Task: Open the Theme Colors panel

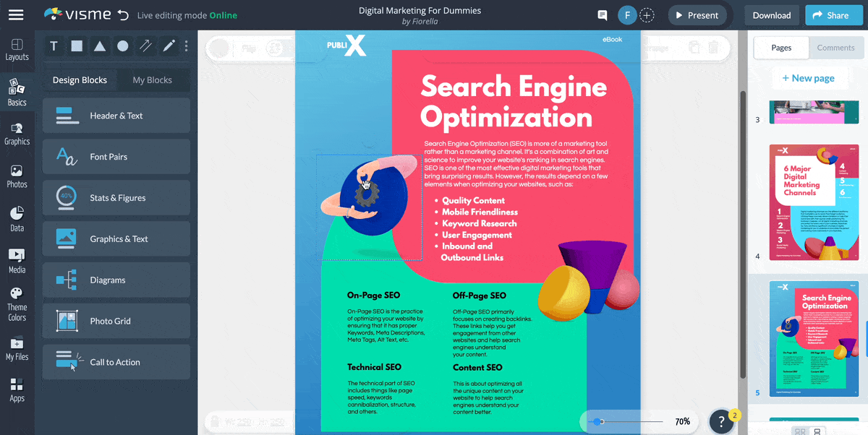Action: pos(17,303)
